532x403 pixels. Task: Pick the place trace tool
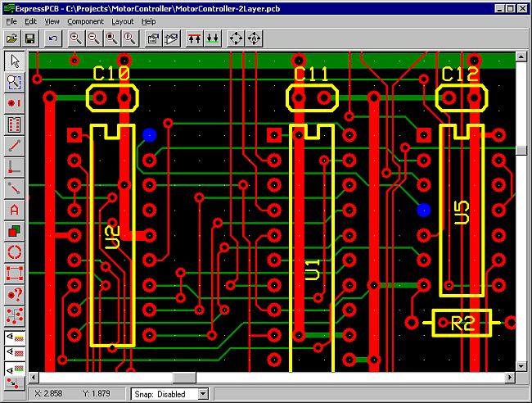[14, 146]
